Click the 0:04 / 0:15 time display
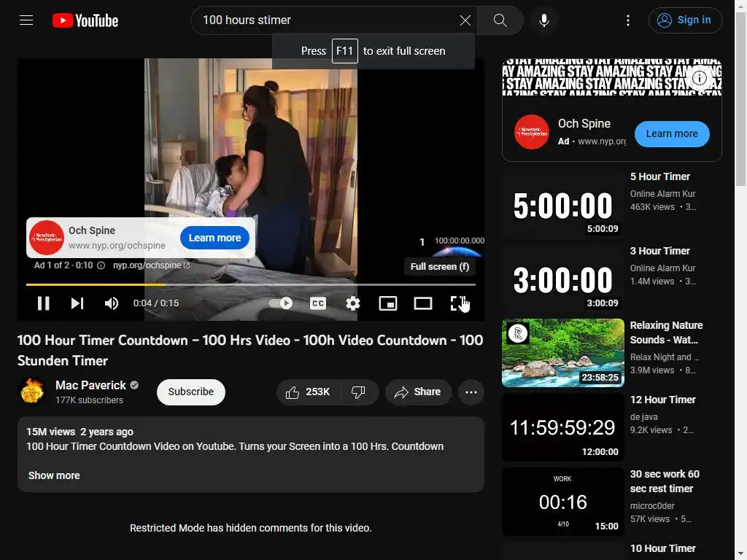The height and width of the screenshot is (560, 747). [156, 303]
